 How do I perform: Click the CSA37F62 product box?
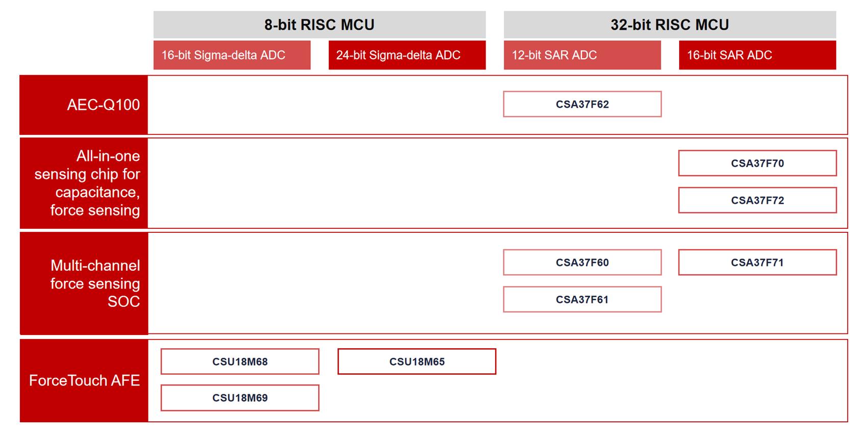(x=582, y=104)
